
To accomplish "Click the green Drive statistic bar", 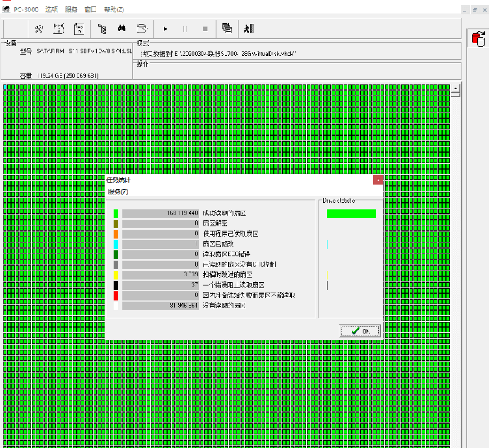I will 351,213.
